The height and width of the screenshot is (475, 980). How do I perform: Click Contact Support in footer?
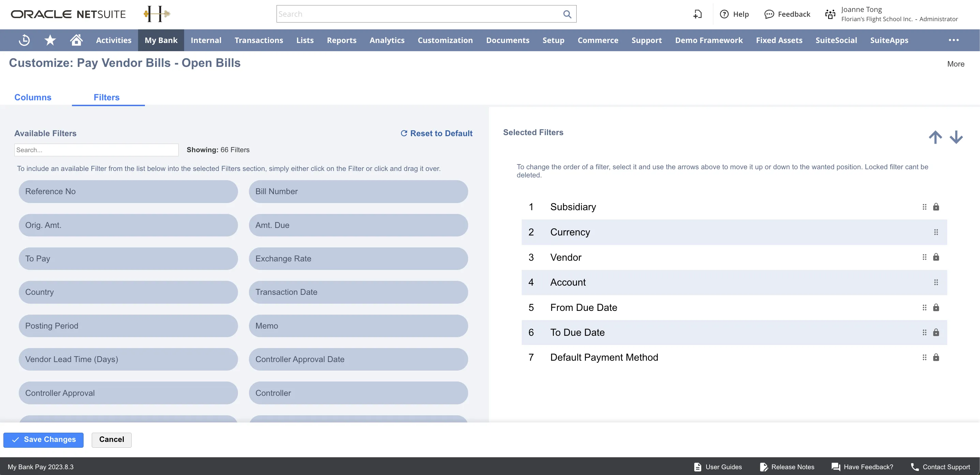point(940,466)
